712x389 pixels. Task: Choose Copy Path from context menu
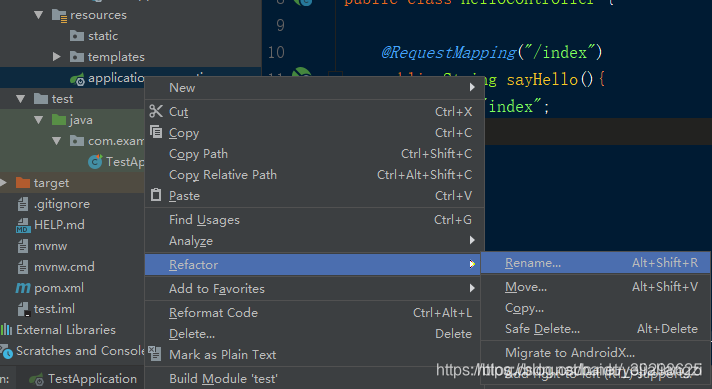point(314,154)
